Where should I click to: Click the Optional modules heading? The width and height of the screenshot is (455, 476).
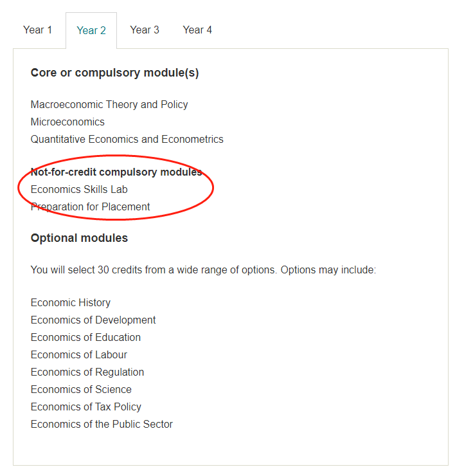pyautogui.click(x=79, y=238)
